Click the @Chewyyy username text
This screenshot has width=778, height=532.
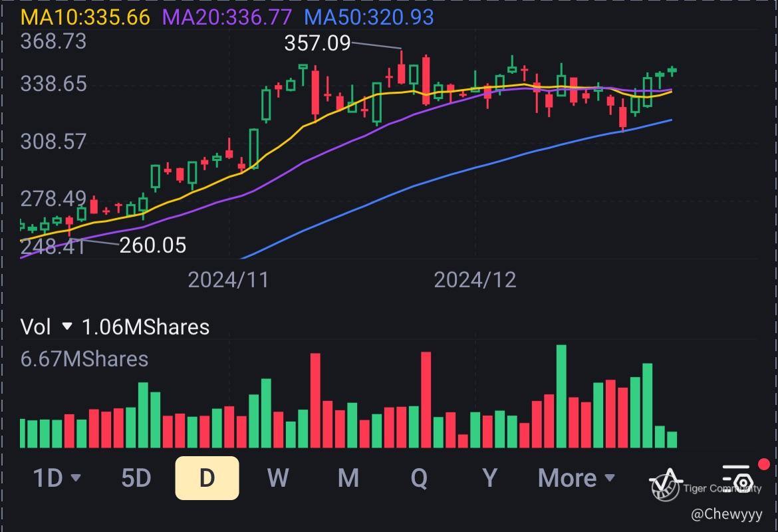click(x=726, y=514)
